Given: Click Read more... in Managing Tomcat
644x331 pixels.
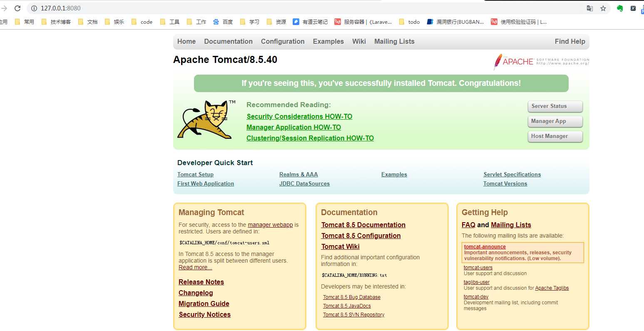Looking at the screenshot, I should coord(195,267).
